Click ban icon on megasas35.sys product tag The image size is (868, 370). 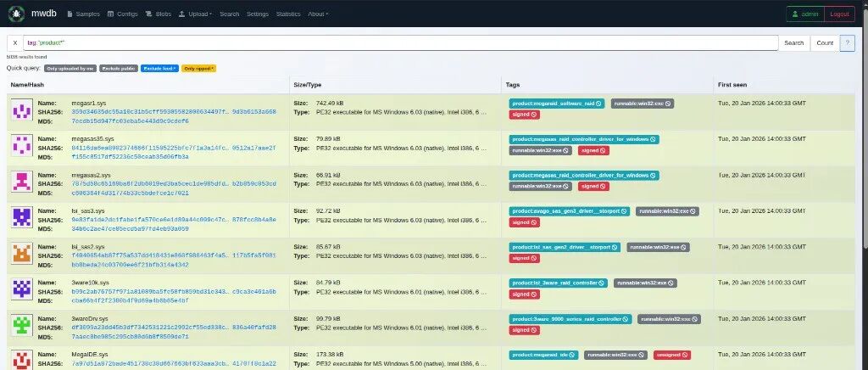pyautogui.click(x=653, y=139)
